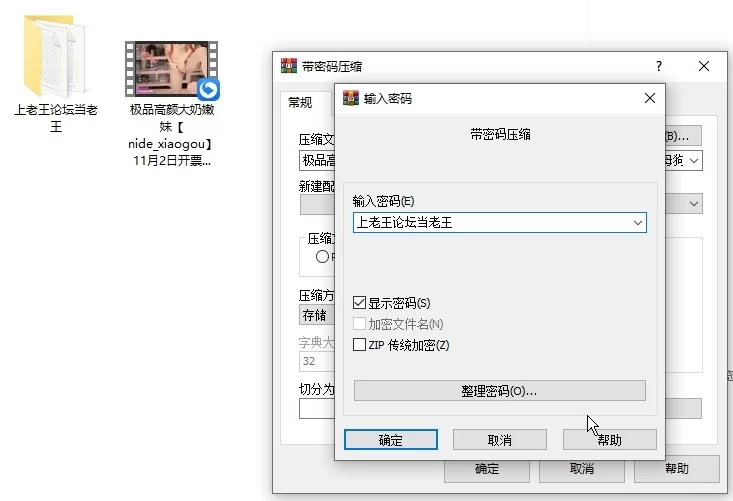
Task: Click the WinRAR icon in the 带密码压缩 title bar
Action: tap(289, 66)
